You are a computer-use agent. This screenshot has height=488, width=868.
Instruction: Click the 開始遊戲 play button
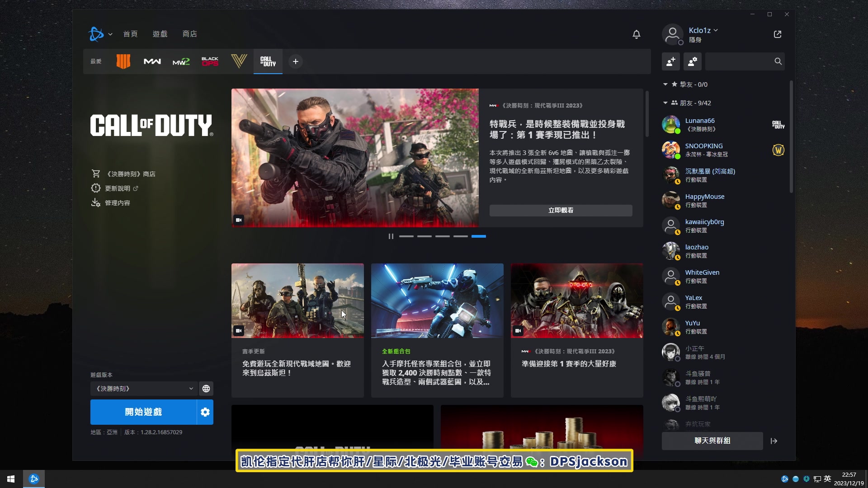point(143,412)
